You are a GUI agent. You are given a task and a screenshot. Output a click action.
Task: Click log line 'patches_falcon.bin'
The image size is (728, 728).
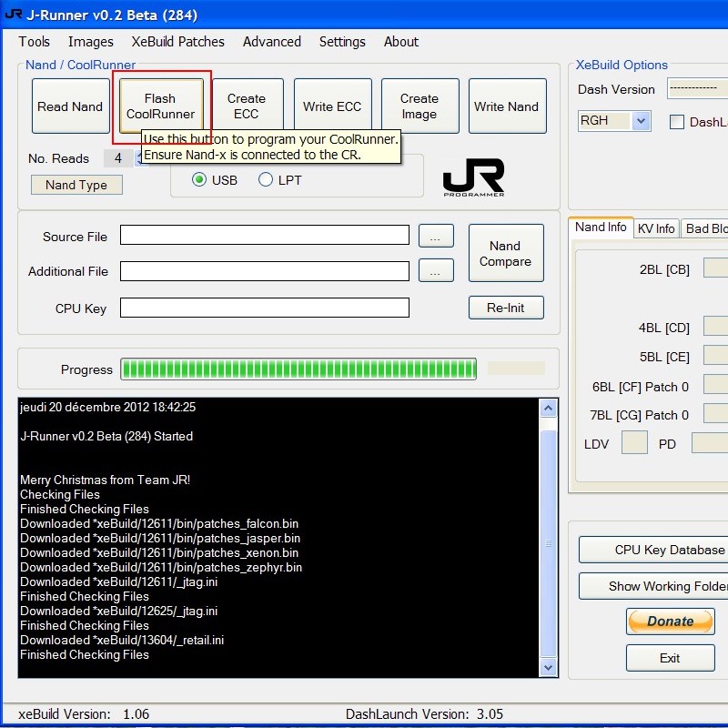click(159, 524)
